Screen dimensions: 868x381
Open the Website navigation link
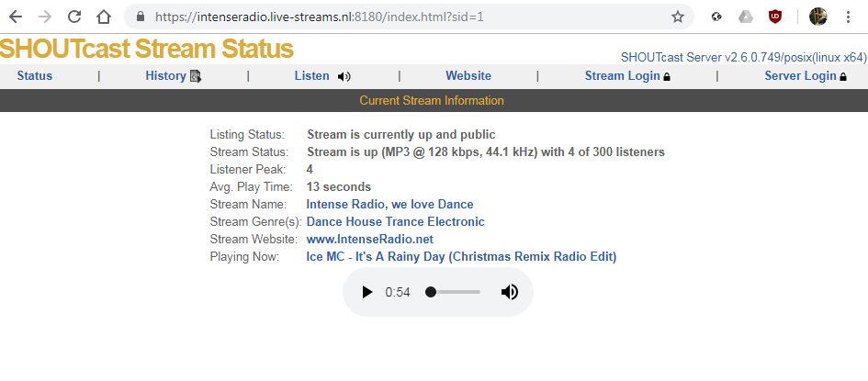[468, 76]
